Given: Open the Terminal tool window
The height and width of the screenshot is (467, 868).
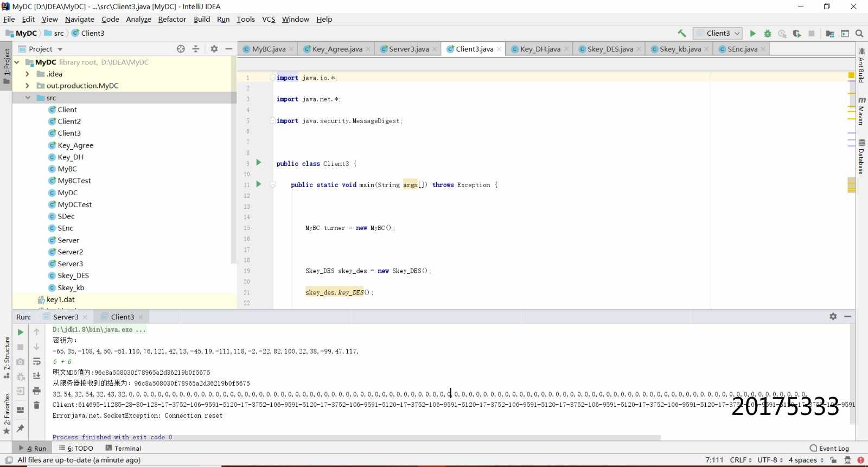Looking at the screenshot, I should [x=124, y=449].
